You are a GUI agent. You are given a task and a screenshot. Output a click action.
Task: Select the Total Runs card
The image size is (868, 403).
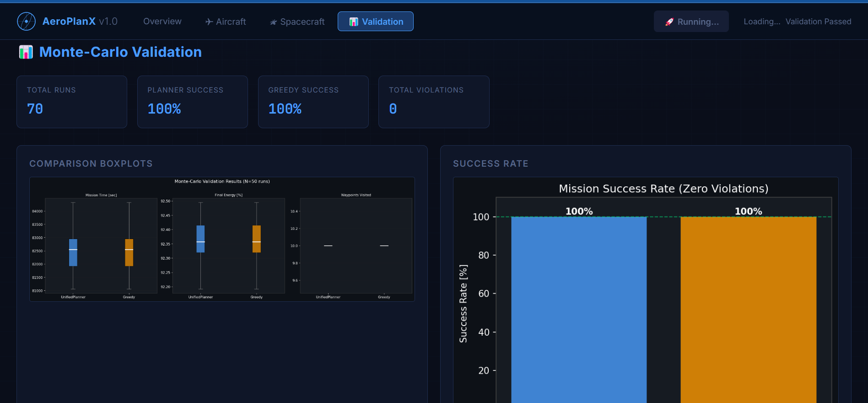coord(72,102)
